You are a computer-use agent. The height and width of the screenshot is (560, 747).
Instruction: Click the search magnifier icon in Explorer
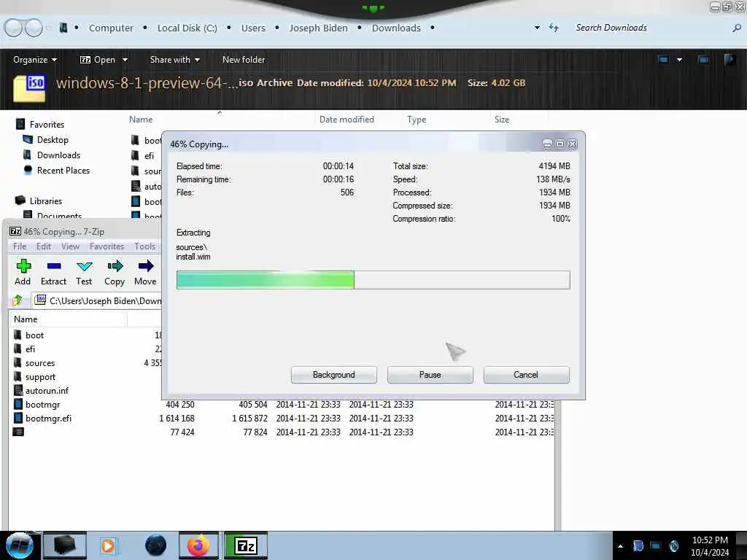point(737,28)
